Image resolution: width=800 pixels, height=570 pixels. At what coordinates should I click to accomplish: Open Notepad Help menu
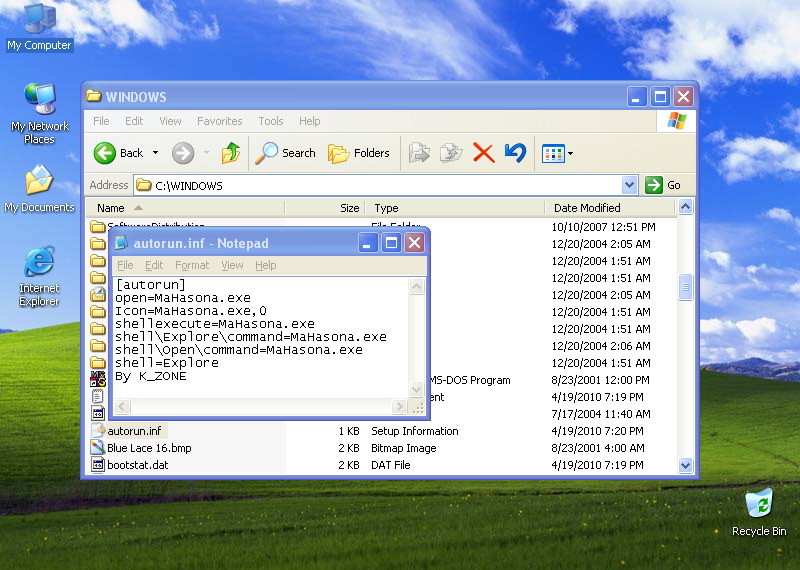[265, 265]
